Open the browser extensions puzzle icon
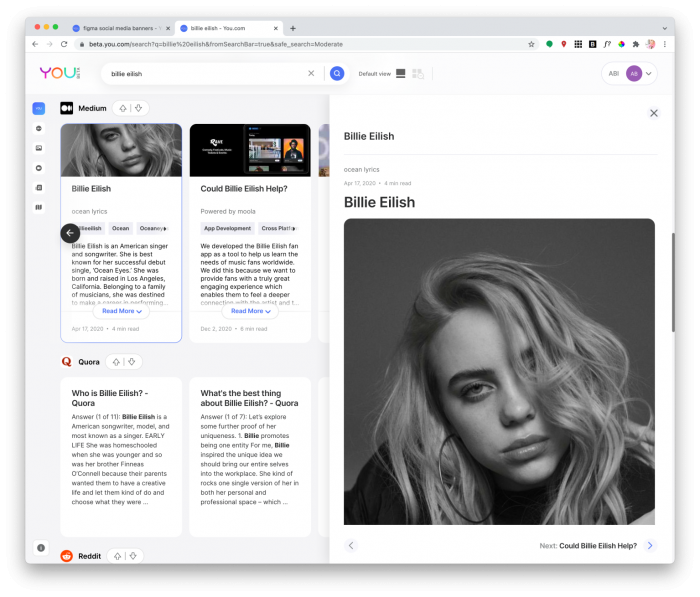The height and width of the screenshot is (597, 700). tap(636, 44)
